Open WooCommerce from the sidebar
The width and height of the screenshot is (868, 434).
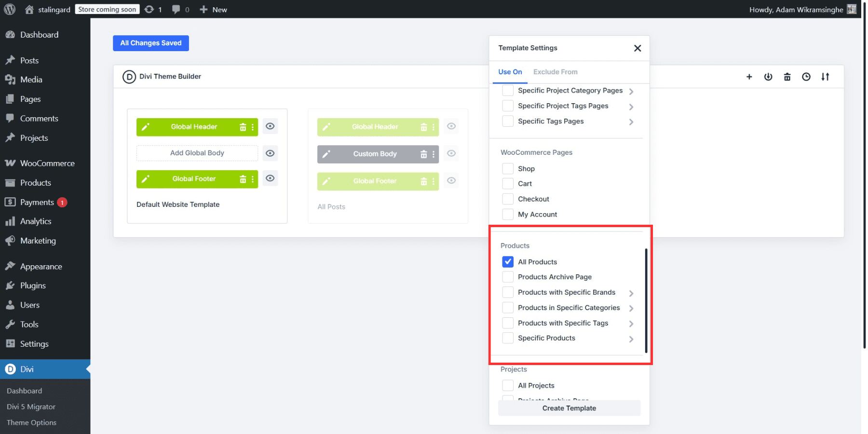point(47,163)
